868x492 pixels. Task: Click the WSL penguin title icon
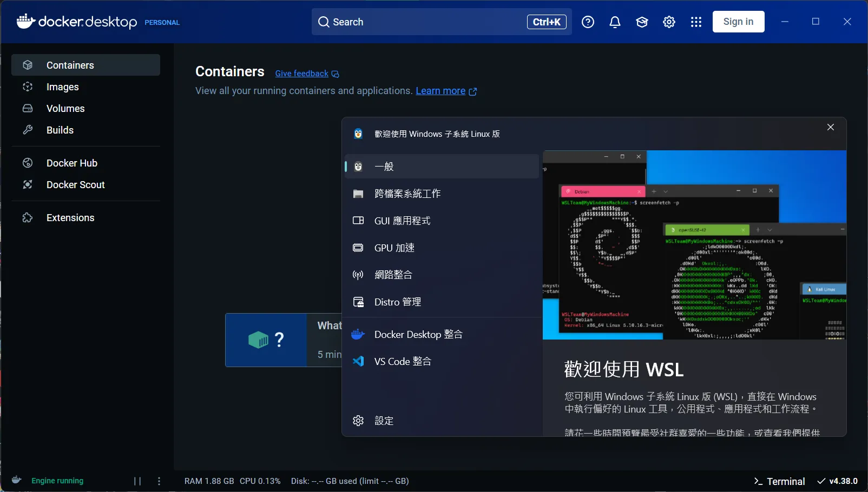tap(358, 134)
